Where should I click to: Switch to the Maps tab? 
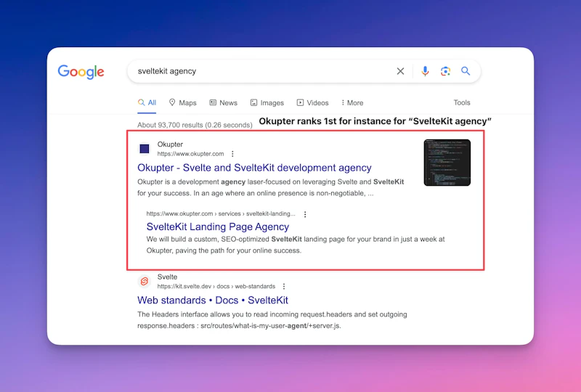[x=183, y=102]
